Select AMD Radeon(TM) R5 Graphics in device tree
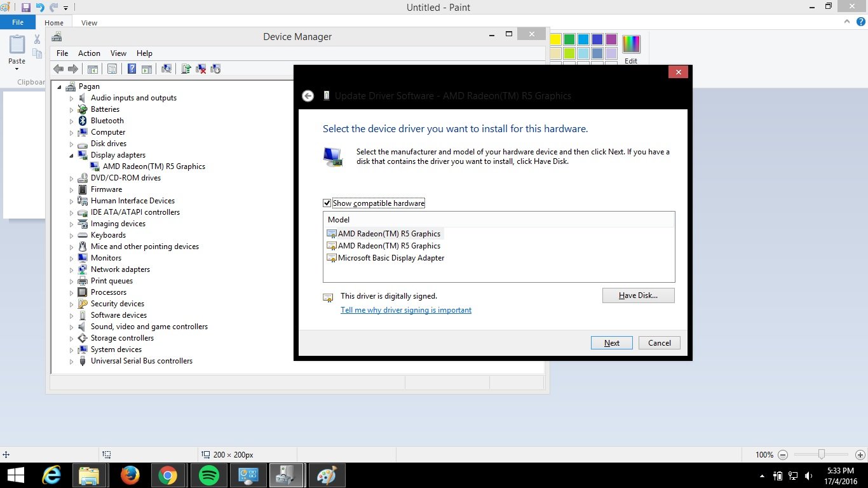Screen dimensions: 868x488 154,166
